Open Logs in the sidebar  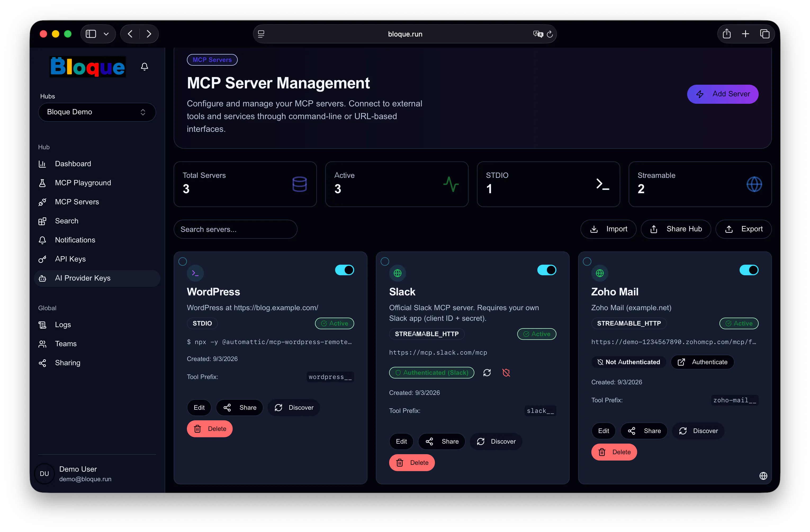point(97,325)
